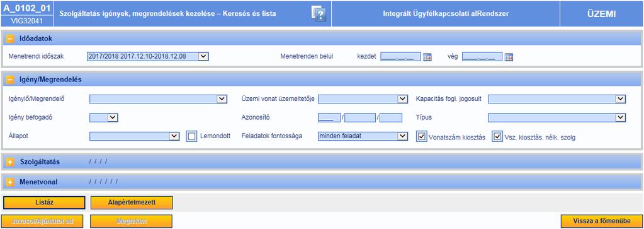The height and width of the screenshot is (229, 644).
Task: Expand the Menetvonal section
Action: click(x=10, y=182)
